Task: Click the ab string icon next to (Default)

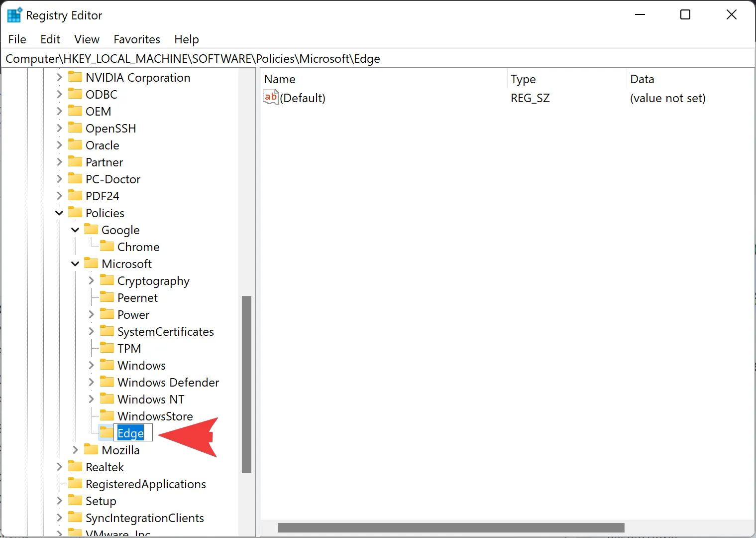Action: point(270,97)
